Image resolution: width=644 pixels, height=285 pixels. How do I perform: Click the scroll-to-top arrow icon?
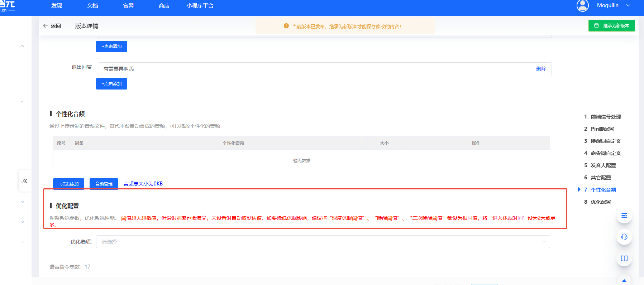pos(624,280)
